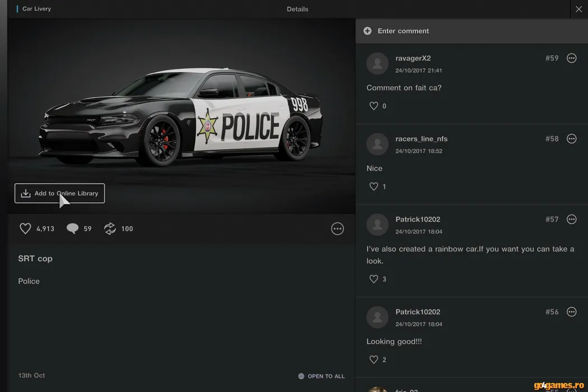Click the reshare arrows icon showing 100
588x392 pixels.
point(110,228)
